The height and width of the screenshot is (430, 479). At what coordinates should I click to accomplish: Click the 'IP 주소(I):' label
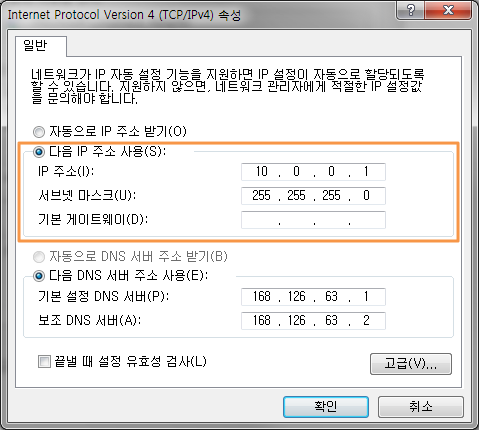click(x=66, y=171)
